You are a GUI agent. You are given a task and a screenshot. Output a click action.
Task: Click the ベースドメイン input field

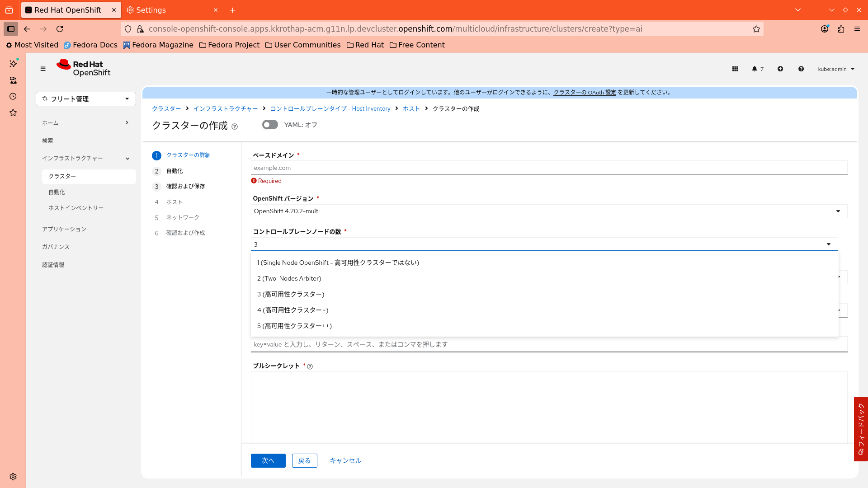click(549, 168)
